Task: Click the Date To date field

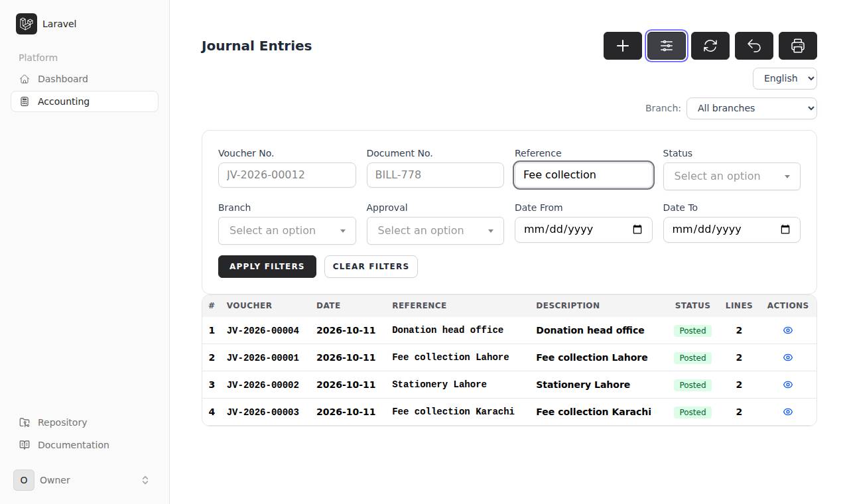Action: click(x=732, y=229)
